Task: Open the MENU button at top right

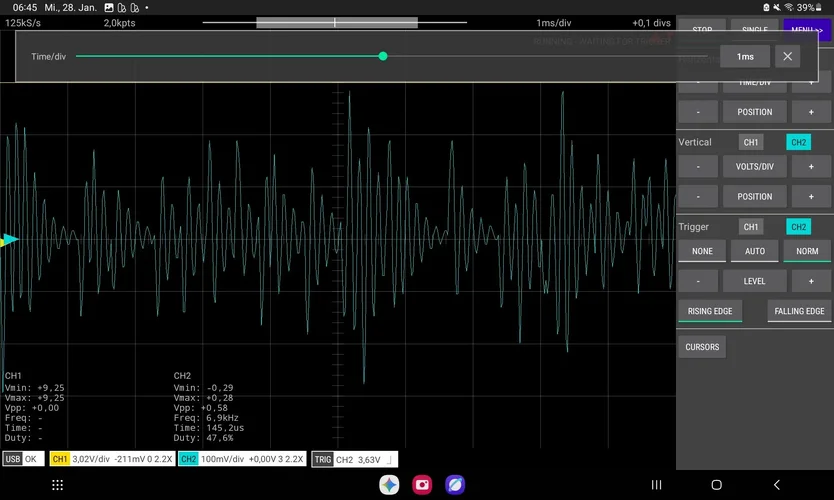Action: 806,29
